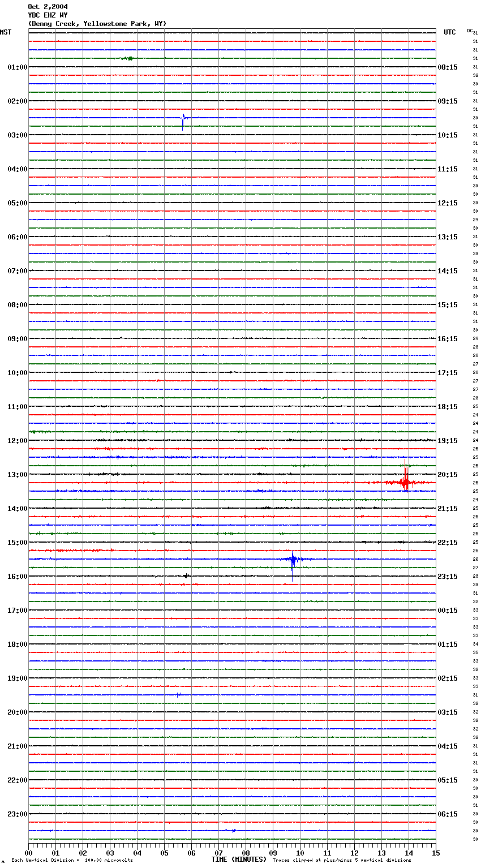Image resolution: width=481 pixels, height=868 pixels.
Task: Select the '08:00' MST hour label
Action: (17, 305)
